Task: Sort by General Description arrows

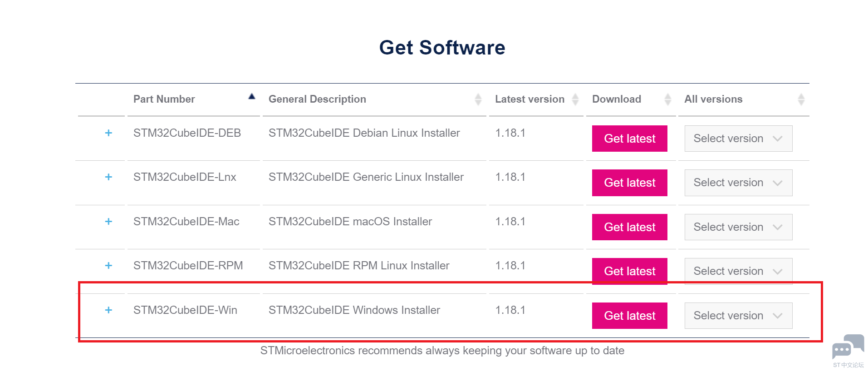Action: (x=478, y=99)
